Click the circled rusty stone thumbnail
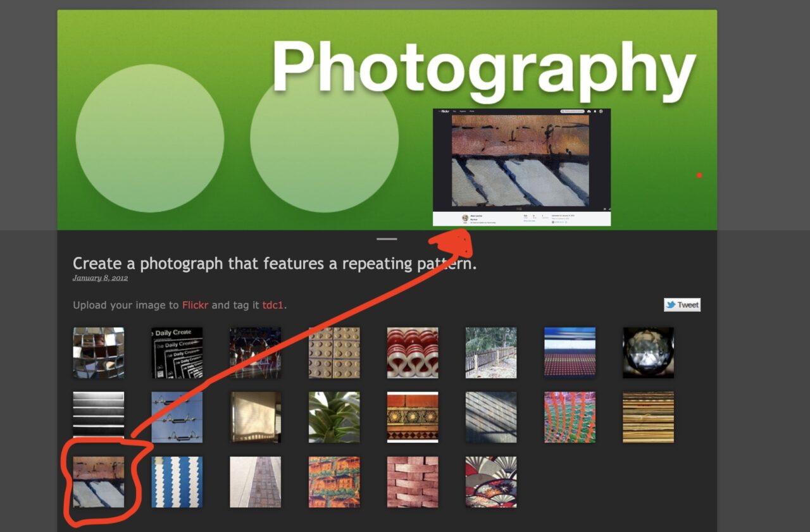The width and height of the screenshot is (810, 532). click(98, 482)
